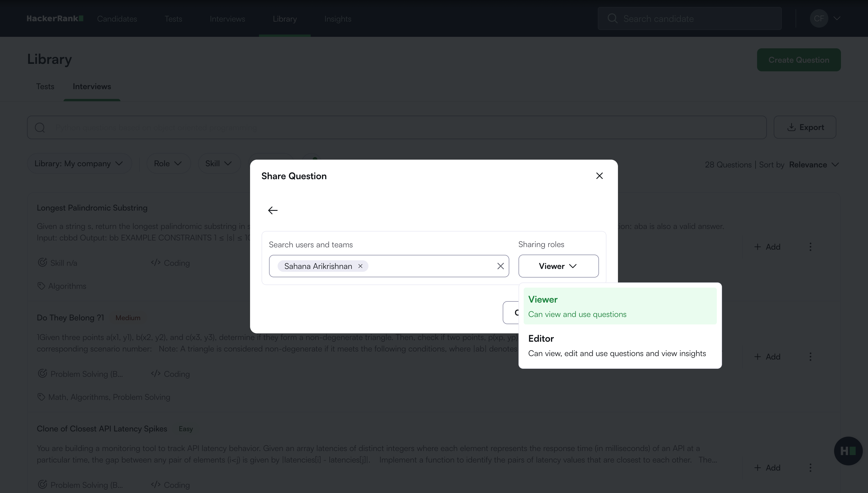The image size is (868, 493).
Task: Click the Create Question button
Action: pyautogui.click(x=798, y=60)
